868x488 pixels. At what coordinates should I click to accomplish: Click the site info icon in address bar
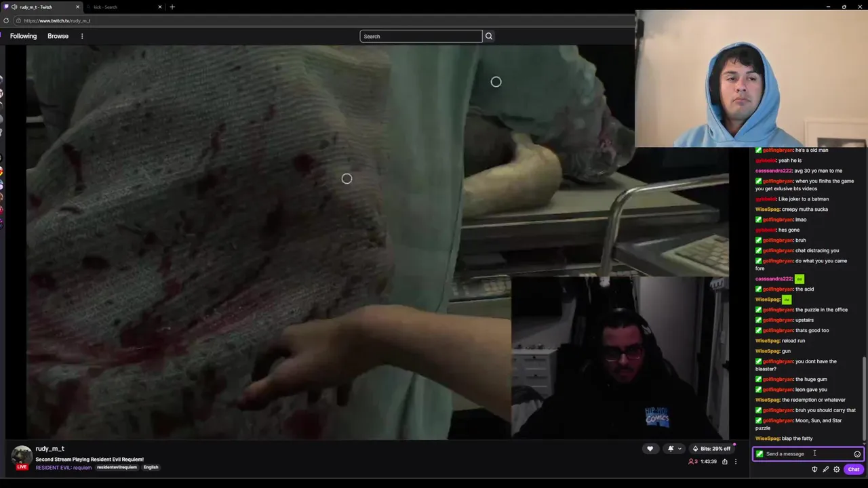[x=18, y=20]
